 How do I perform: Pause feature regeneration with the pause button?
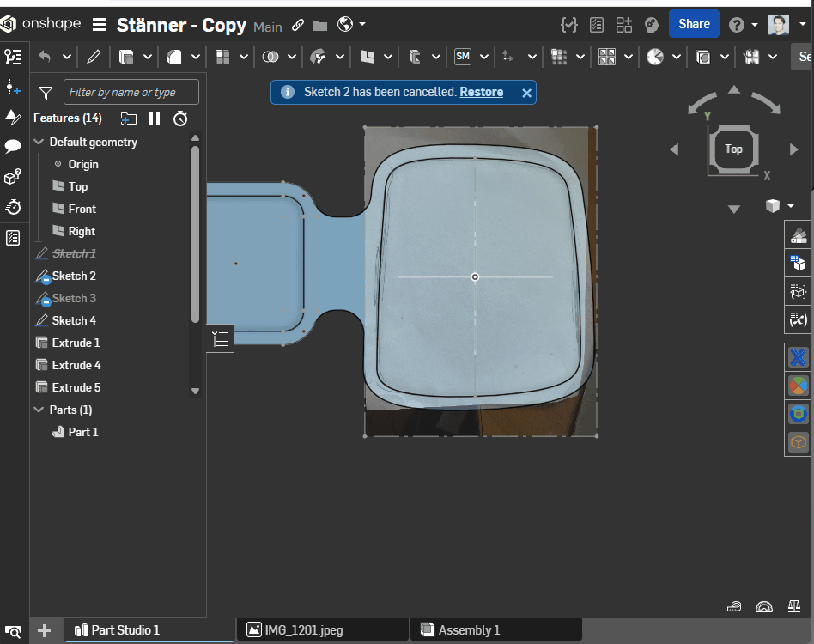[155, 118]
